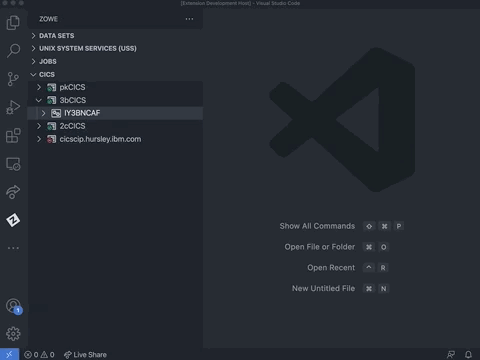This screenshot has height=360, width=480.
Task: Click the feedback icon in status bar
Action: (x=451, y=355)
